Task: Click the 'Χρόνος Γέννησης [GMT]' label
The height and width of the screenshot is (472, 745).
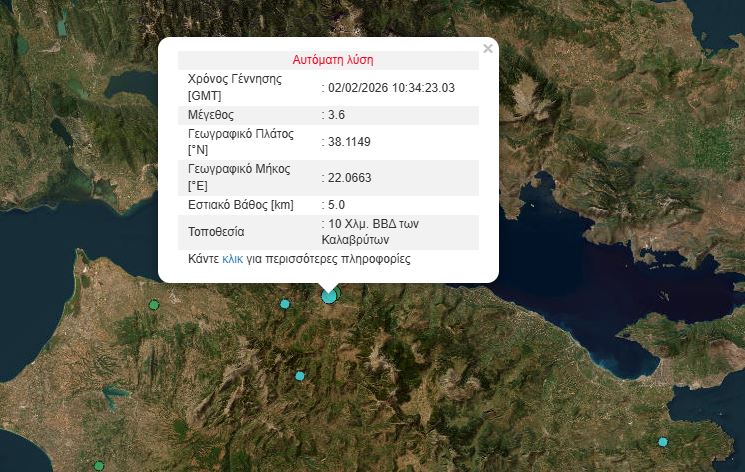Action: [x=235, y=87]
